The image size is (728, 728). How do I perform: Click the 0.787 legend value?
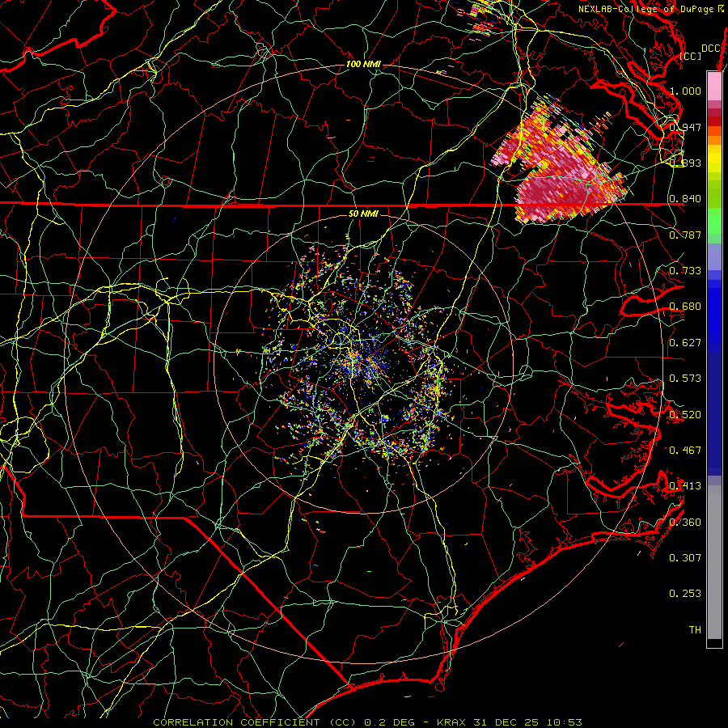coord(685,235)
